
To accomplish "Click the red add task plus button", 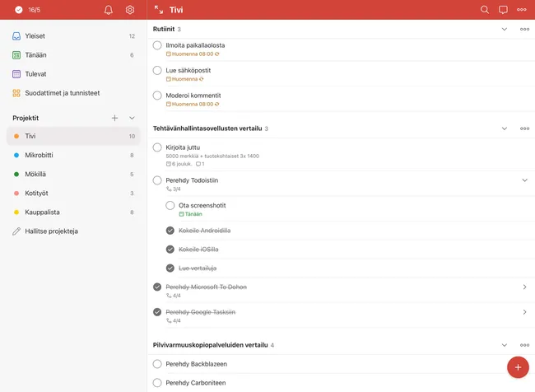I will [x=518, y=367].
